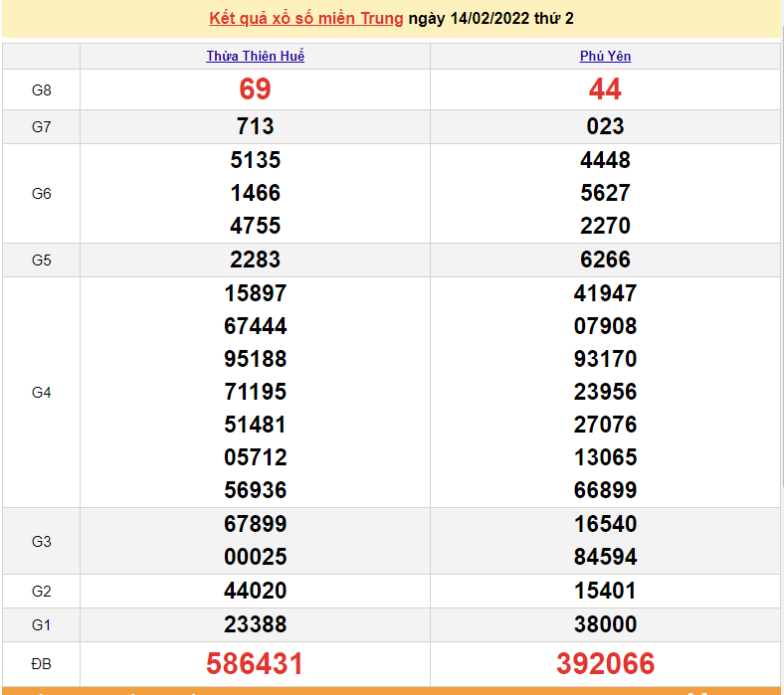The height and width of the screenshot is (695, 784).
Task: Click the date text 'ngày 14/02/2022 thứ 2'
Action: pos(490,19)
